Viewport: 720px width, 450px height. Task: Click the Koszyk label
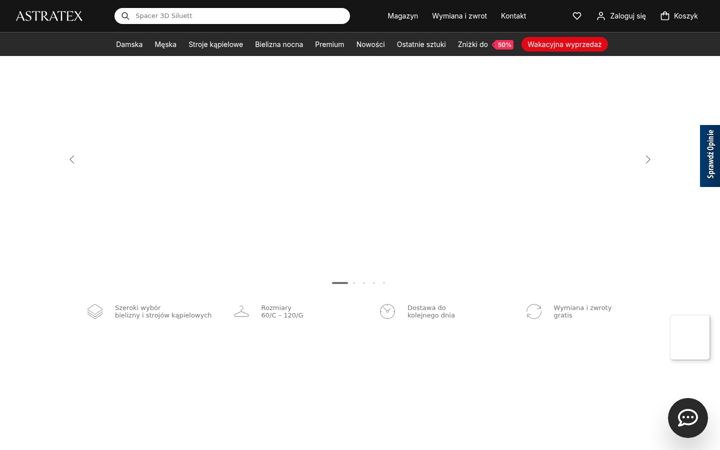tap(686, 16)
